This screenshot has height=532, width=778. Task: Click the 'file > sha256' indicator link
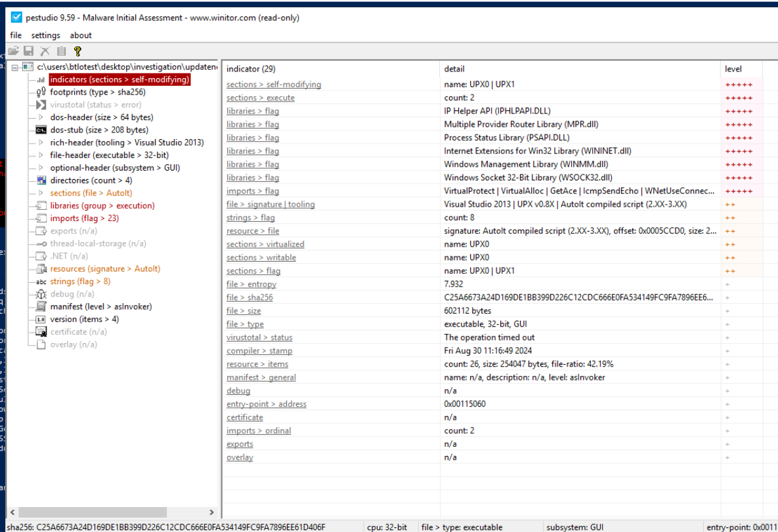click(x=249, y=298)
